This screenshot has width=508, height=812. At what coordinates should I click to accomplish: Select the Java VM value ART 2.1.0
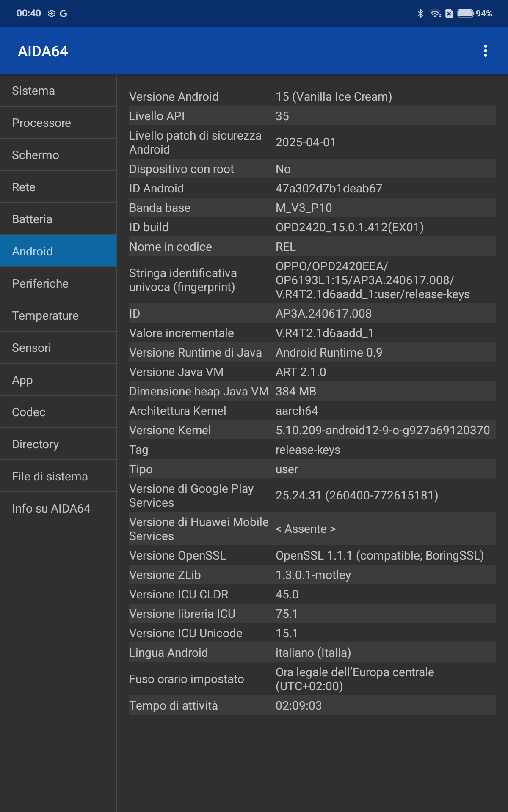tap(301, 372)
